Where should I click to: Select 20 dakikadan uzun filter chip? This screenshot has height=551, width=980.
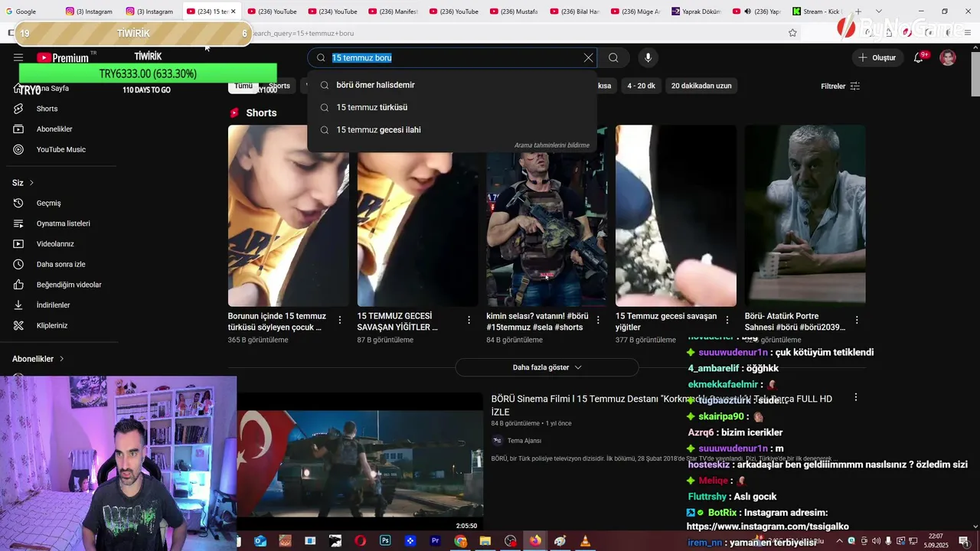click(x=701, y=86)
